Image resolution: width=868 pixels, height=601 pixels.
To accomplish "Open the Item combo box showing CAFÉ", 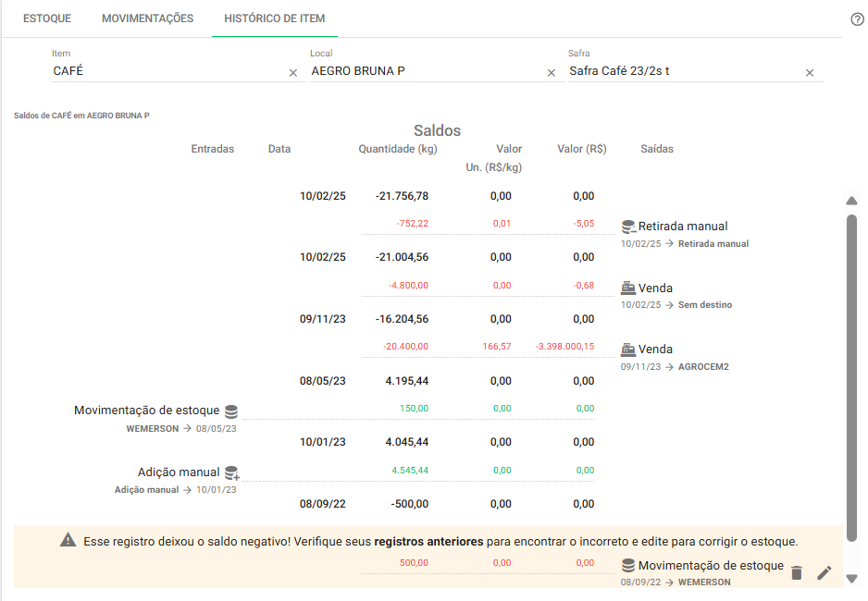I will point(167,71).
